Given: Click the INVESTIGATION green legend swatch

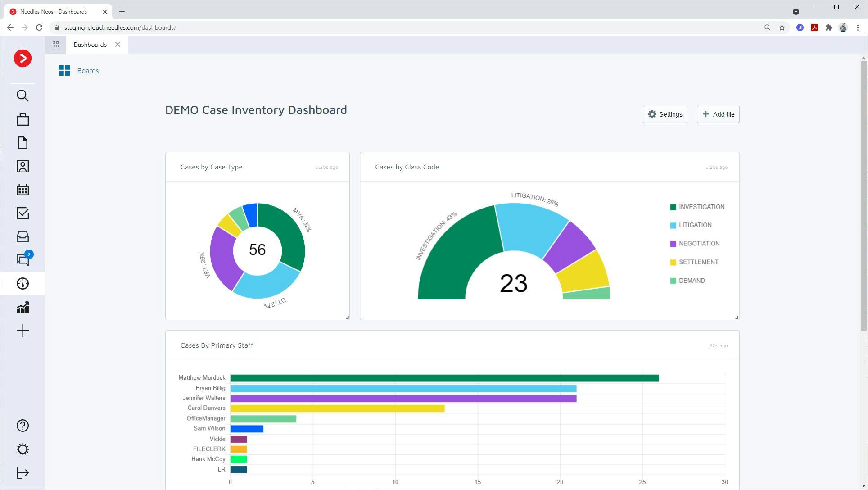Looking at the screenshot, I should (x=674, y=207).
